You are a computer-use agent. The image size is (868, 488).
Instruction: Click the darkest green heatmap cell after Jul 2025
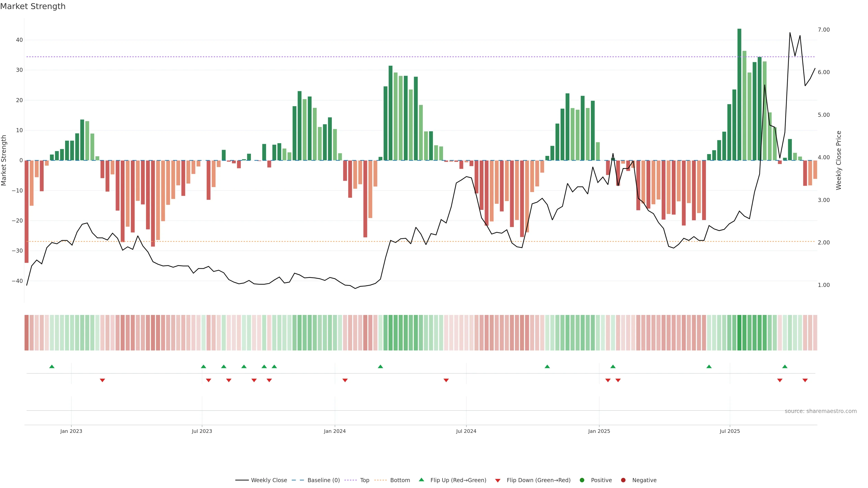739,333
